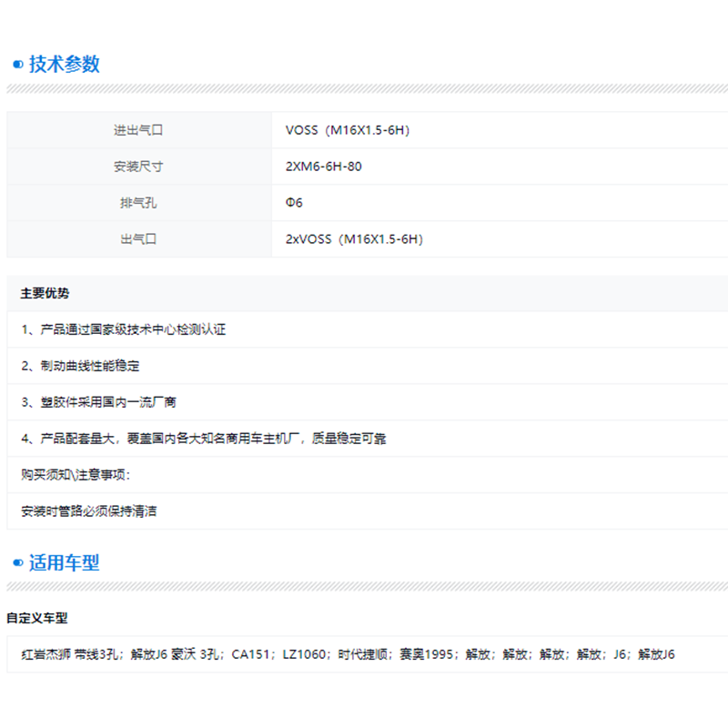The image size is (728, 728).
Task: Click the blue bullet icon beside 技术参数
Action: click(x=17, y=65)
